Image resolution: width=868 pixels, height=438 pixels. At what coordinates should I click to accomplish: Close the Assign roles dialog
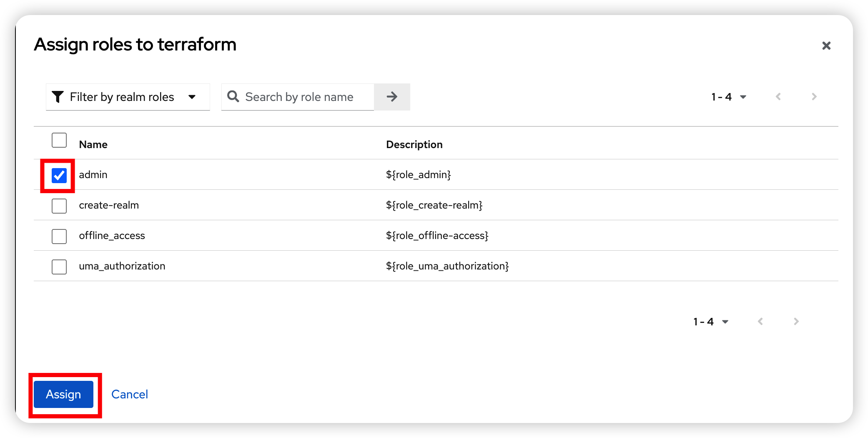[826, 45]
